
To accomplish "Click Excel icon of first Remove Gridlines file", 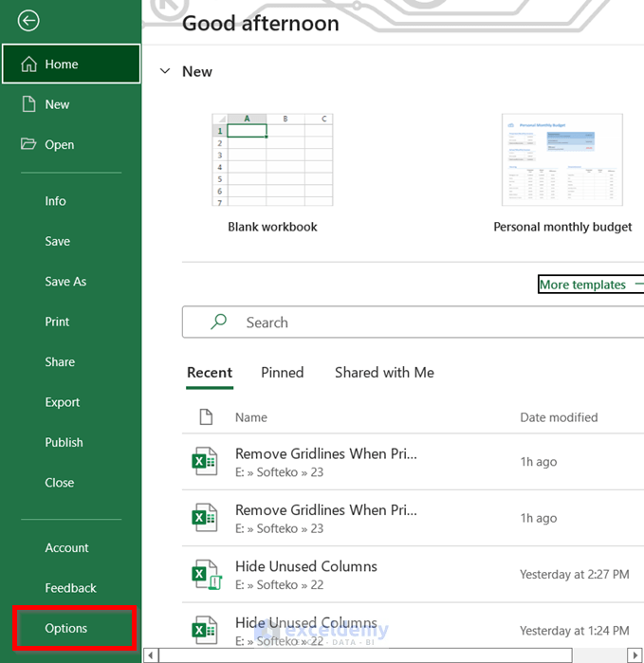I will [205, 461].
